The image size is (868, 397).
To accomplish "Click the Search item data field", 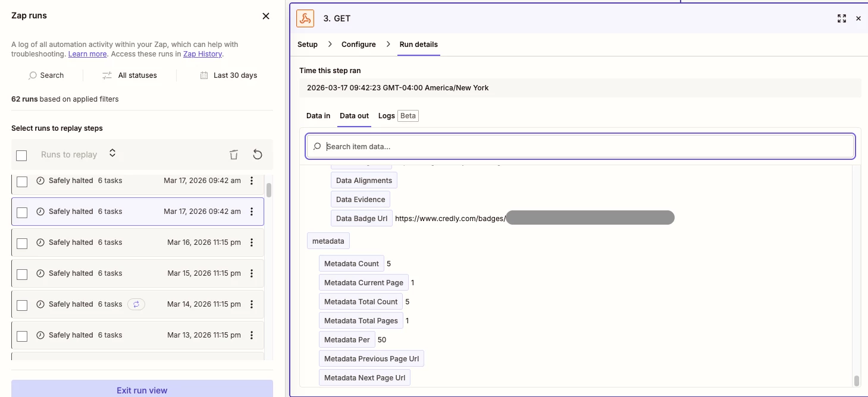I will tap(581, 146).
